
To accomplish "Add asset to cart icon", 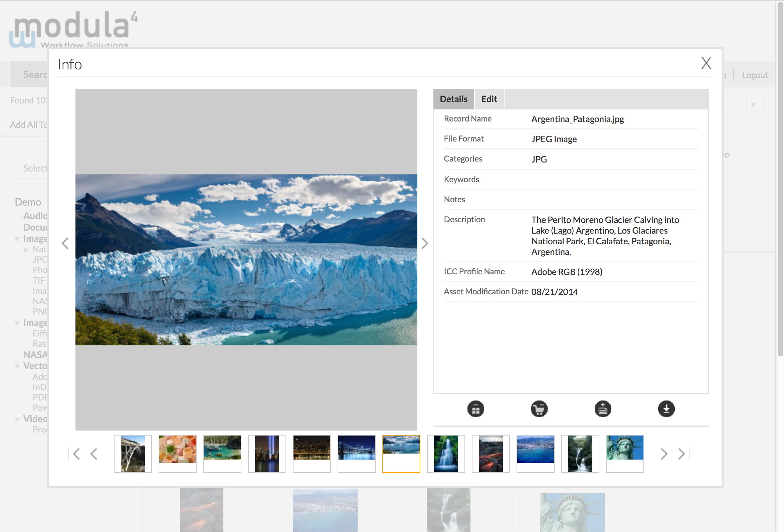I will (x=539, y=409).
